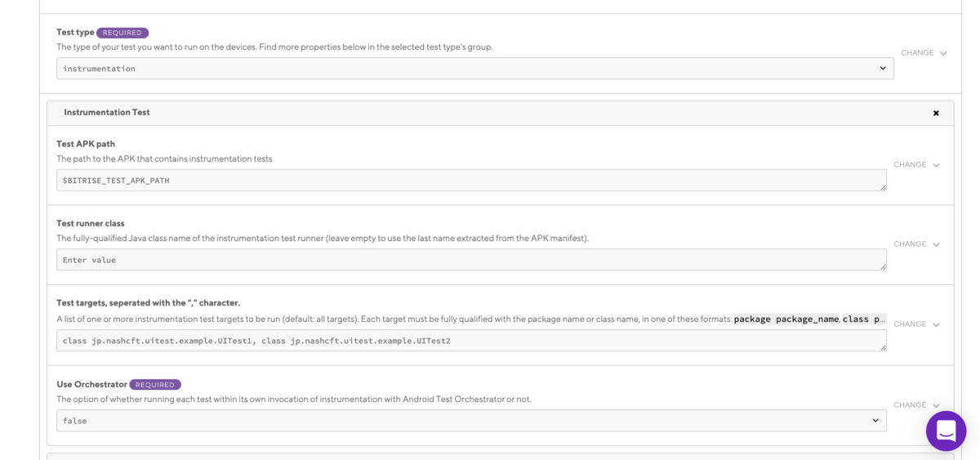Click the 'Test APK path' heading
This screenshot has width=980, height=460.
[x=86, y=144]
